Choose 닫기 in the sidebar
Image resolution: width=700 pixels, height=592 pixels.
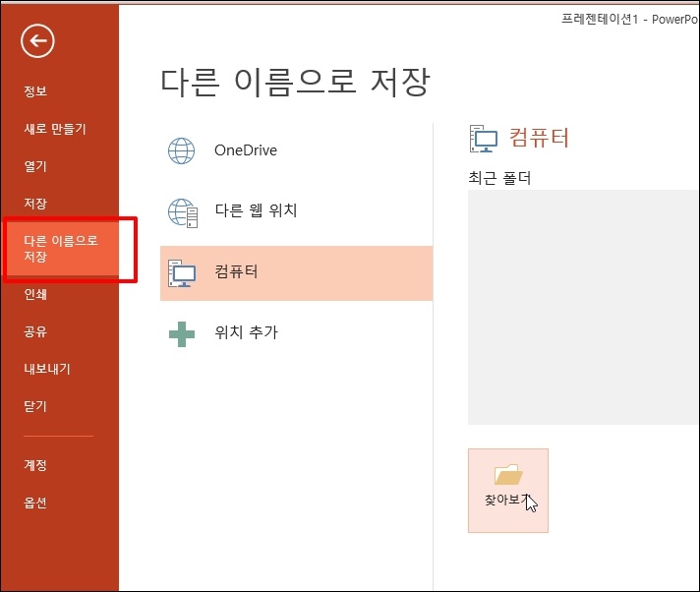(35, 406)
